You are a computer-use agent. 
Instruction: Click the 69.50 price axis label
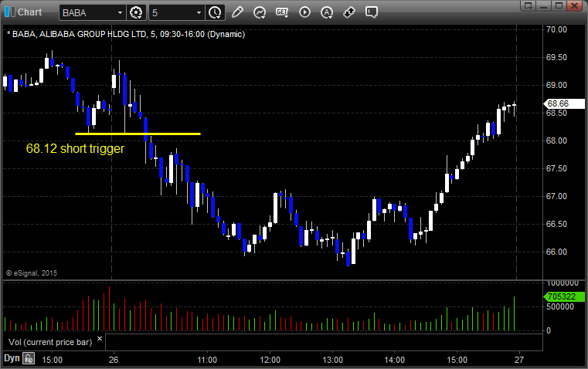click(556, 57)
